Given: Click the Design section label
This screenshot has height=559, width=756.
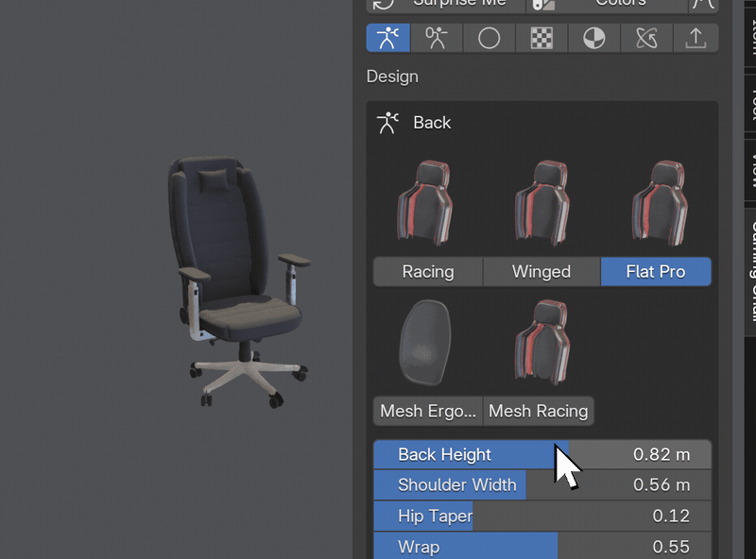Looking at the screenshot, I should pyautogui.click(x=392, y=76).
